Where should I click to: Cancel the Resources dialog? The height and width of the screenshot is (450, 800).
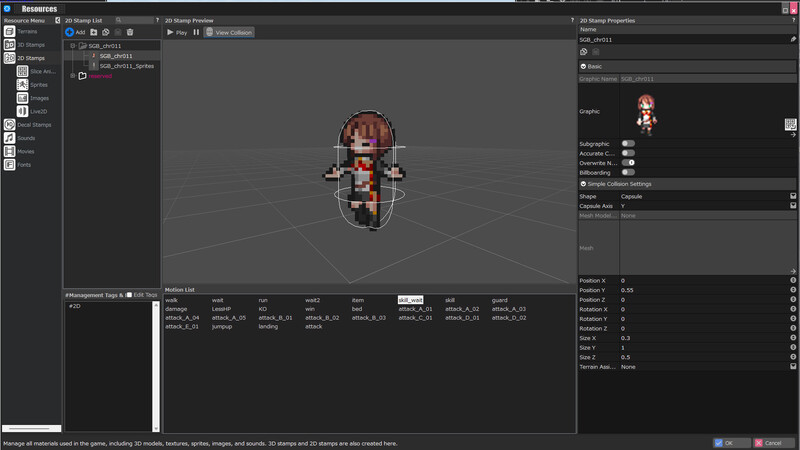[x=772, y=443]
